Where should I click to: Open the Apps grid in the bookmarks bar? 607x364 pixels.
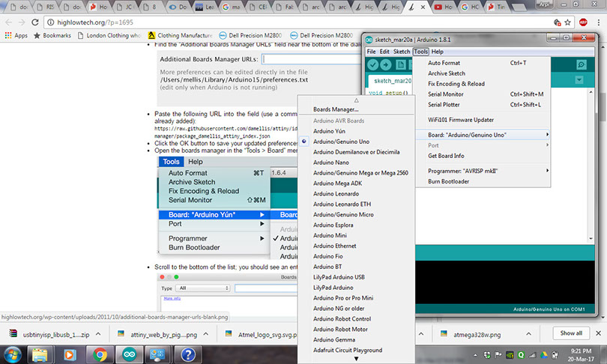tap(16, 35)
